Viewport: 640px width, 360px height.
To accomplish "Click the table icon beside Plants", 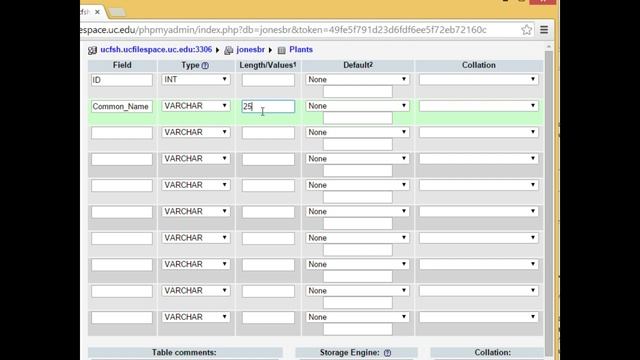I will [x=281, y=50].
